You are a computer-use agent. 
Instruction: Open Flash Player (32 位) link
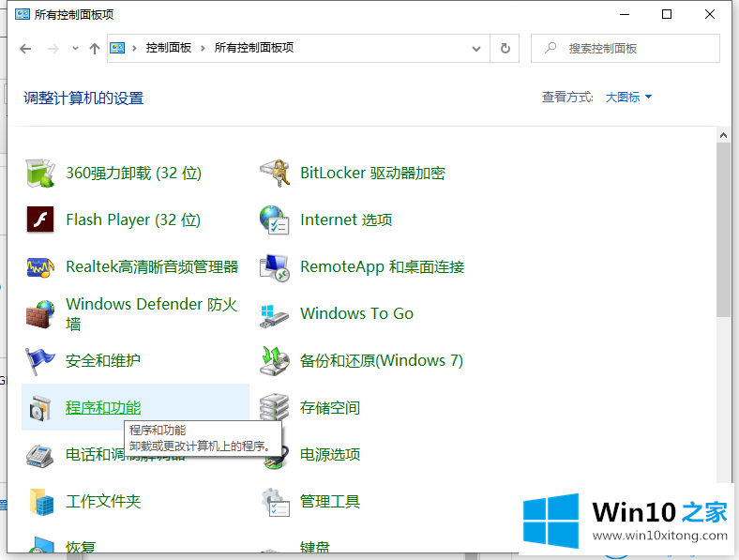pyautogui.click(x=133, y=219)
